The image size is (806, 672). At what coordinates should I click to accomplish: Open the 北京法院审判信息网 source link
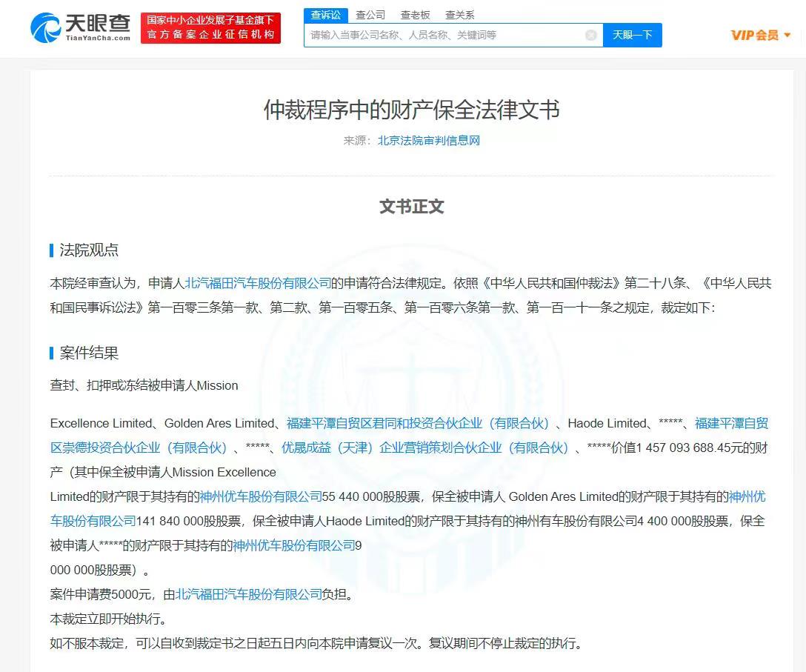coord(429,140)
